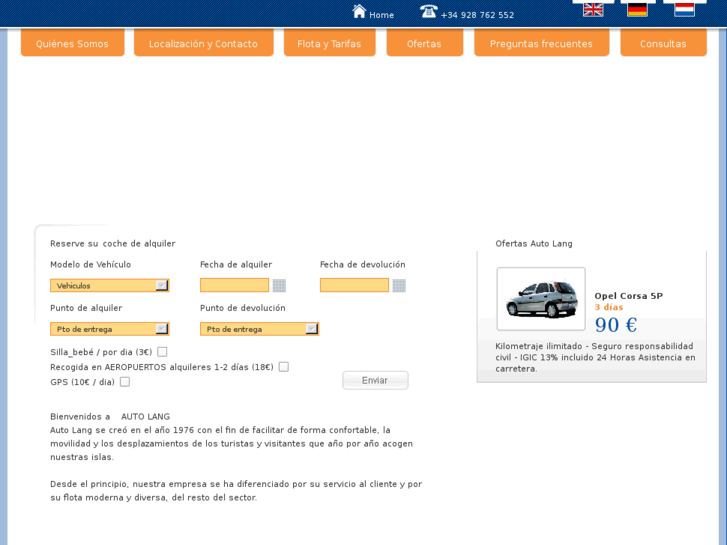Open Punto de devolución Pto de entrega dropdown

259,329
